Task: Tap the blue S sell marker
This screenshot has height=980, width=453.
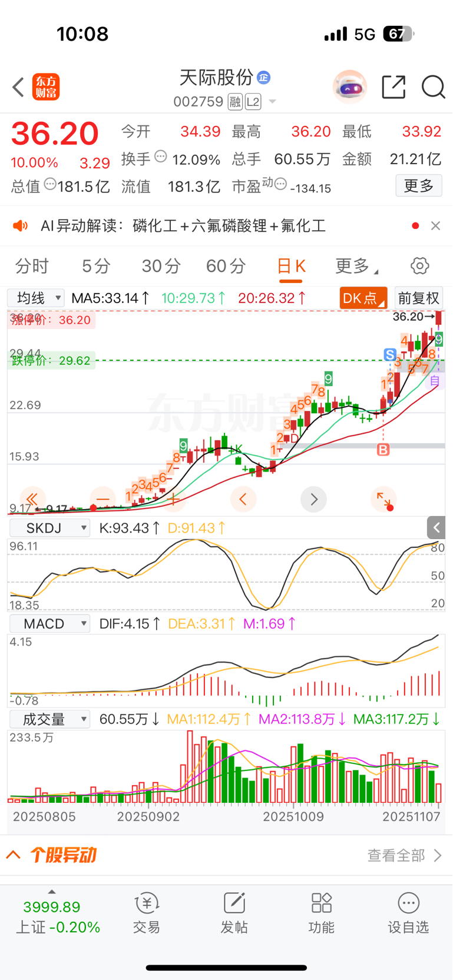Action: click(390, 354)
